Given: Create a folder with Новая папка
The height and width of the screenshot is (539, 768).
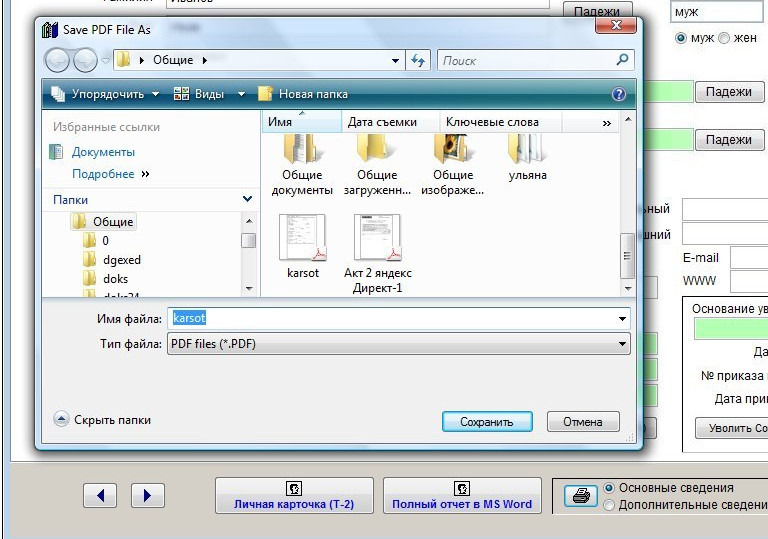Looking at the screenshot, I should [303, 94].
